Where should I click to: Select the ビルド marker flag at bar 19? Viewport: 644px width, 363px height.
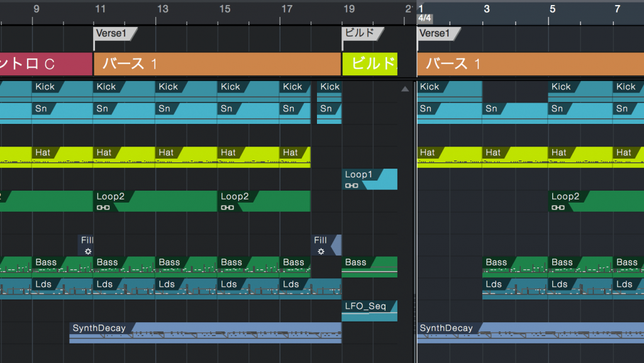pos(359,33)
